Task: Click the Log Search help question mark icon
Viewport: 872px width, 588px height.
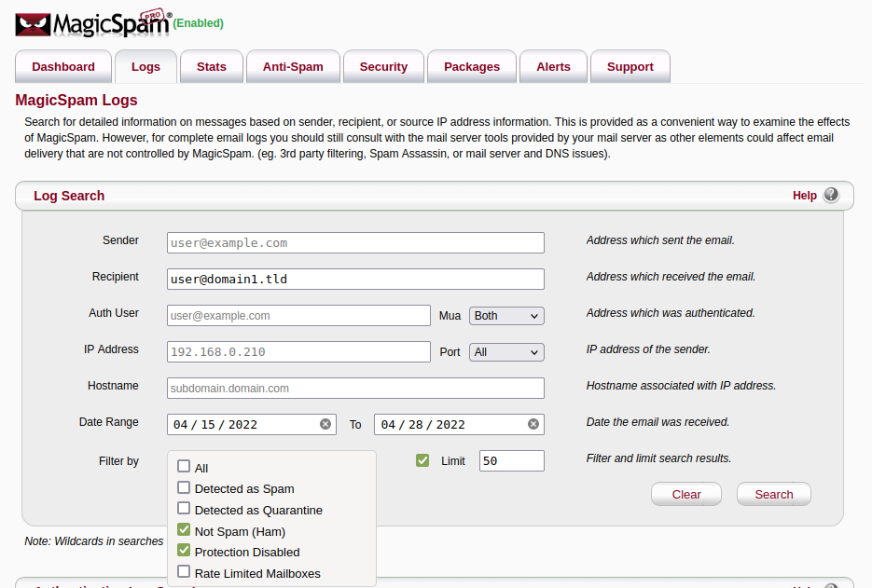Action: click(831, 195)
